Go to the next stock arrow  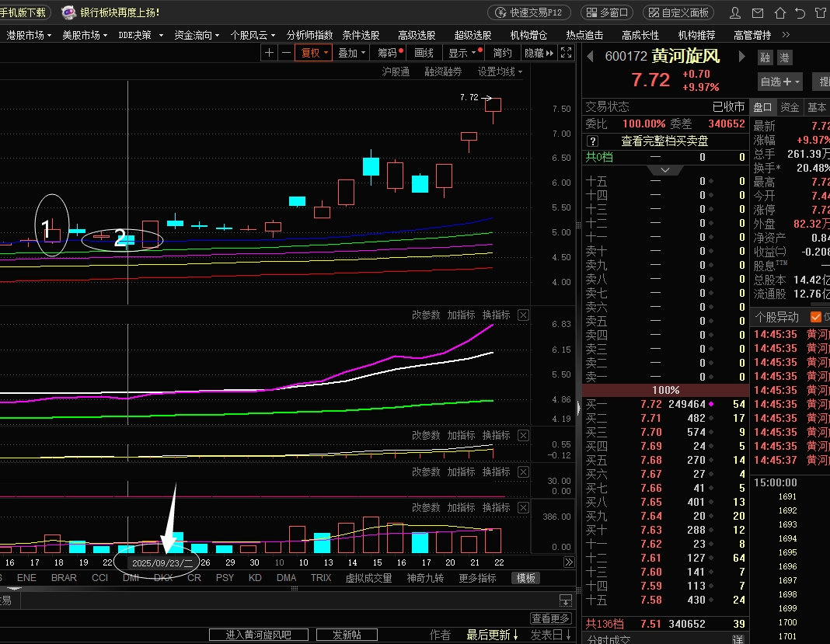click(x=742, y=56)
